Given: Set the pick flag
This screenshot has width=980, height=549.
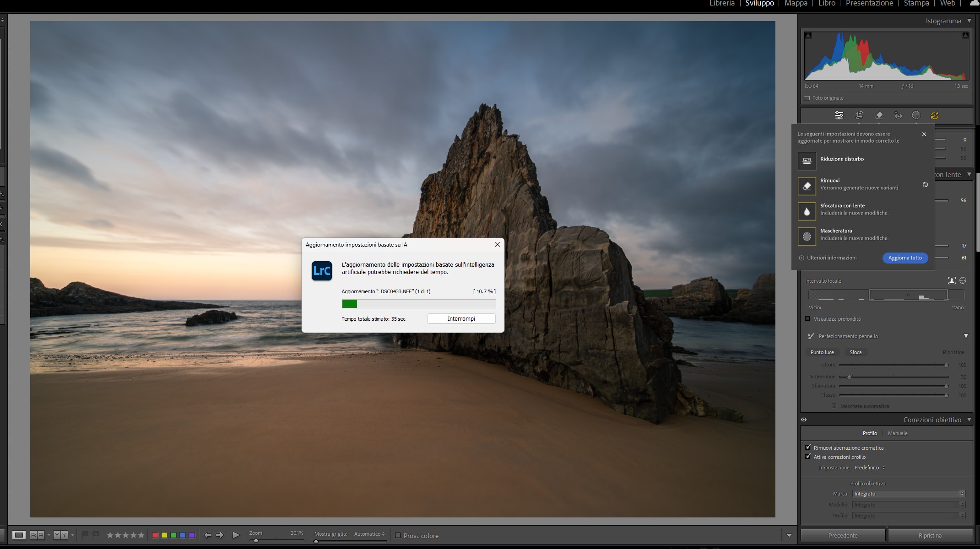Looking at the screenshot, I should tap(85, 534).
